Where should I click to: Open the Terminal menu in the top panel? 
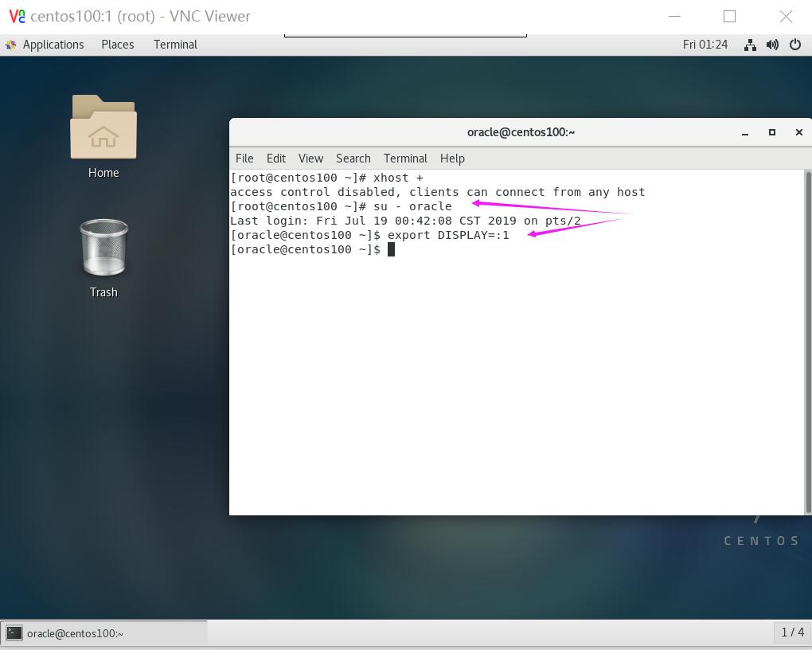pyautogui.click(x=175, y=45)
